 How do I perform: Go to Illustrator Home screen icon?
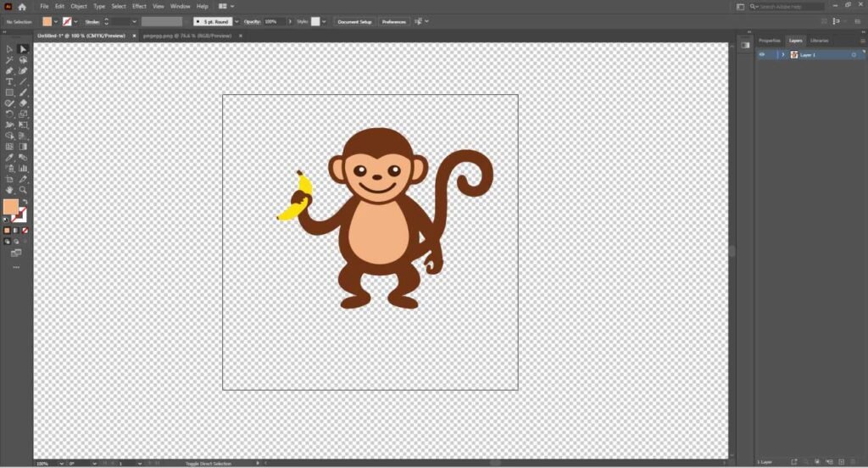[22, 7]
